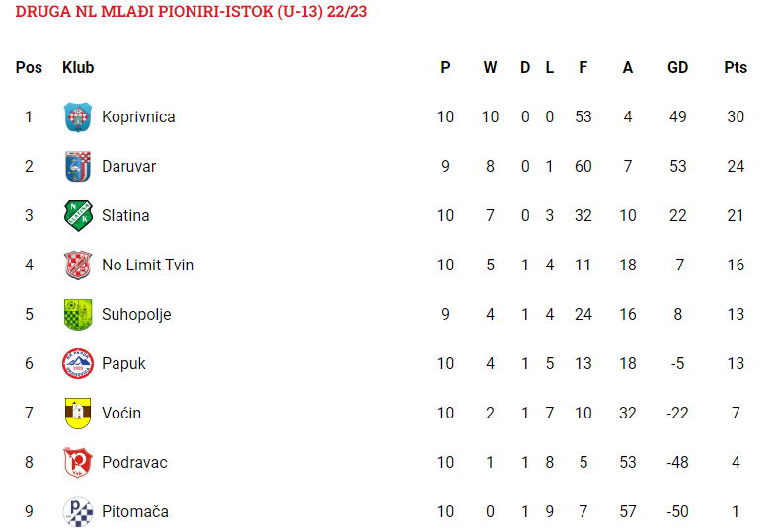
Task: Click the Klub column header
Action: tap(78, 67)
